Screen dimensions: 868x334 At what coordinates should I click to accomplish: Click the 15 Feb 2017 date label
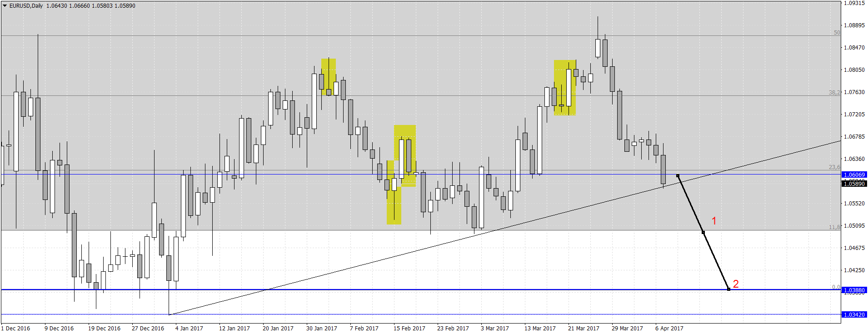click(x=409, y=329)
